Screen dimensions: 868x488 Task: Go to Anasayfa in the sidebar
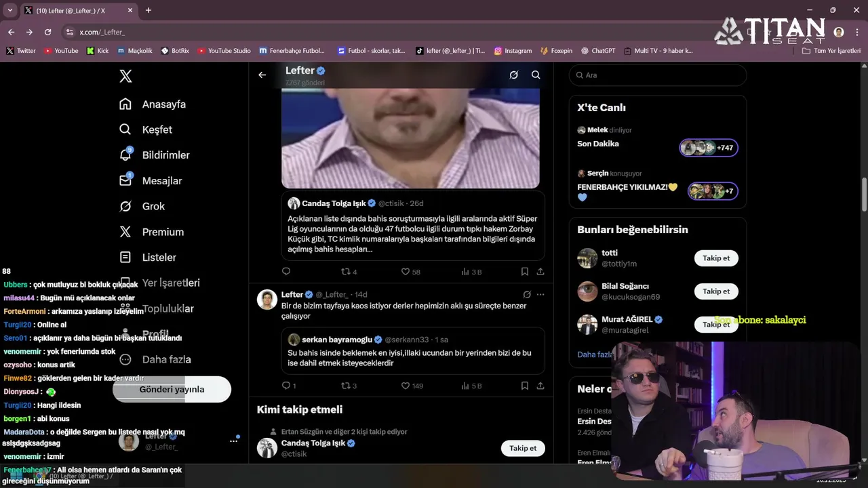tap(153, 104)
